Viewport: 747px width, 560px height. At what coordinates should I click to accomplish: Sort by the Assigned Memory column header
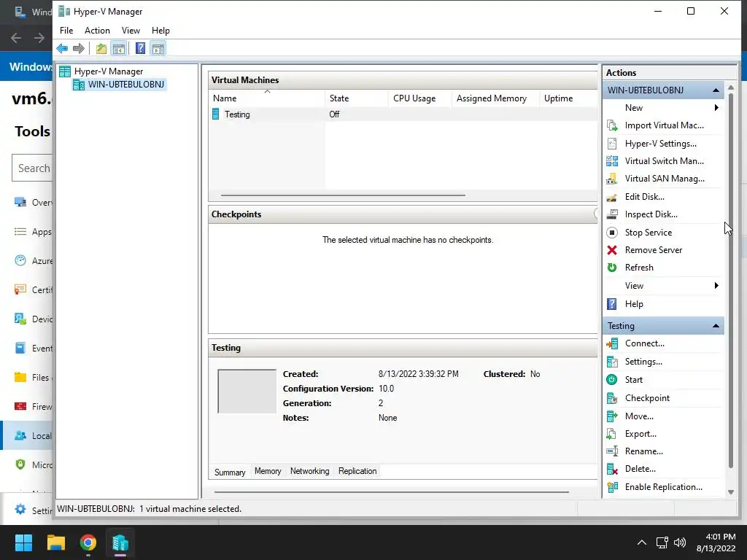495,98
